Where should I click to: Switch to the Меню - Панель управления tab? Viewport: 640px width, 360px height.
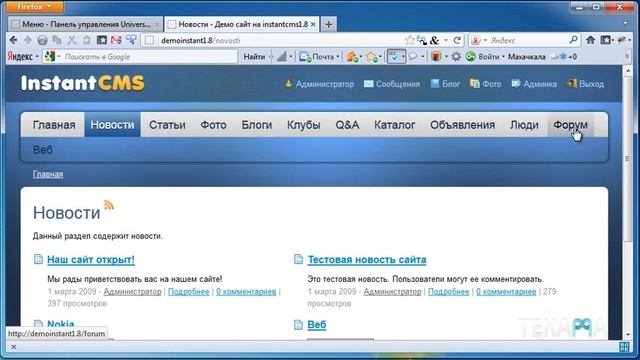(86, 24)
